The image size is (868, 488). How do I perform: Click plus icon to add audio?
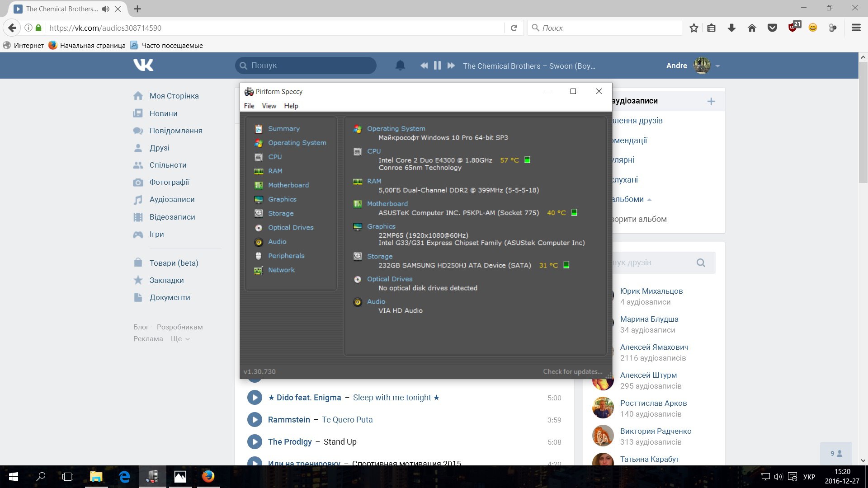click(711, 101)
